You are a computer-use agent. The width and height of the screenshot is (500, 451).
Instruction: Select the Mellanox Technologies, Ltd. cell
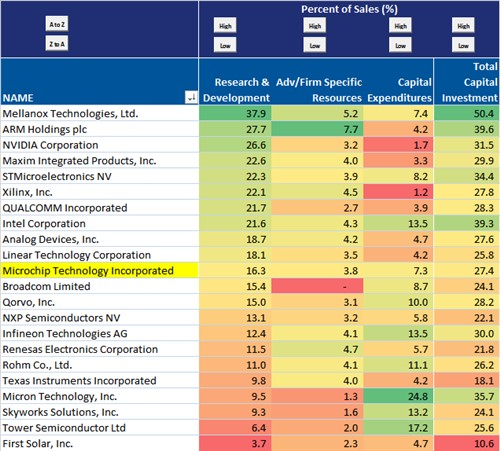[99, 113]
